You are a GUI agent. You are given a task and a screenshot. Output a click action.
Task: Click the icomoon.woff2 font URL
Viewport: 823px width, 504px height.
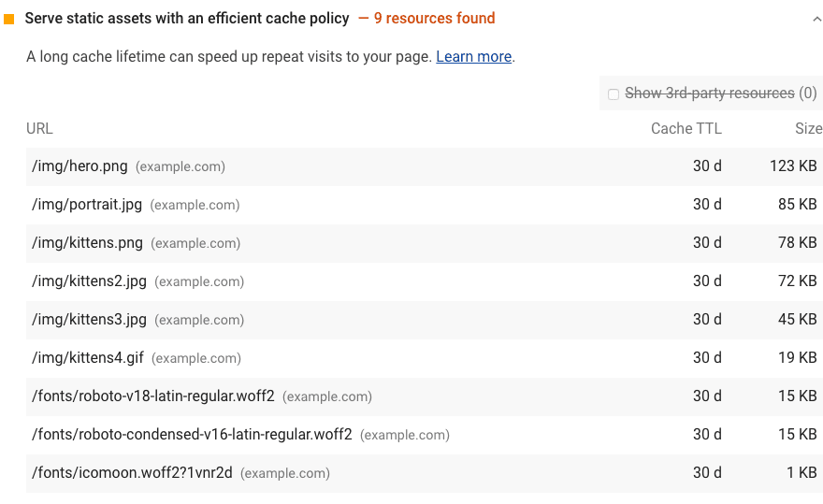point(132,473)
